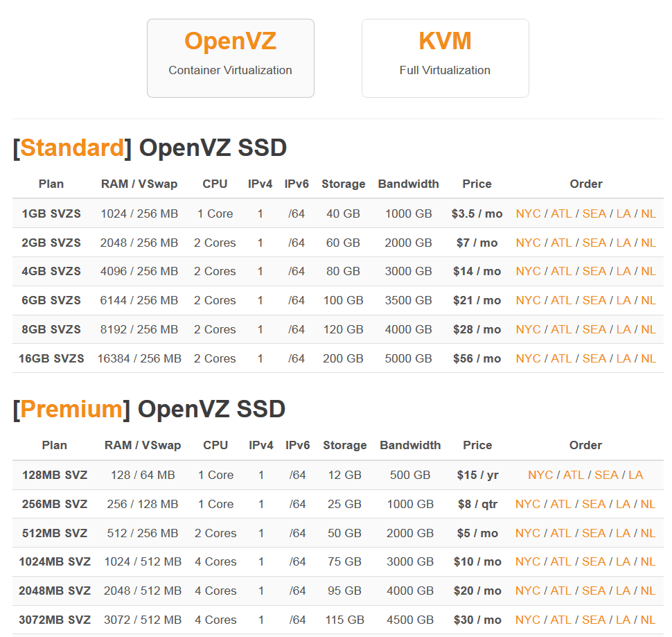Click the '$56 / mo' price cell
672x637 pixels.
(x=477, y=358)
